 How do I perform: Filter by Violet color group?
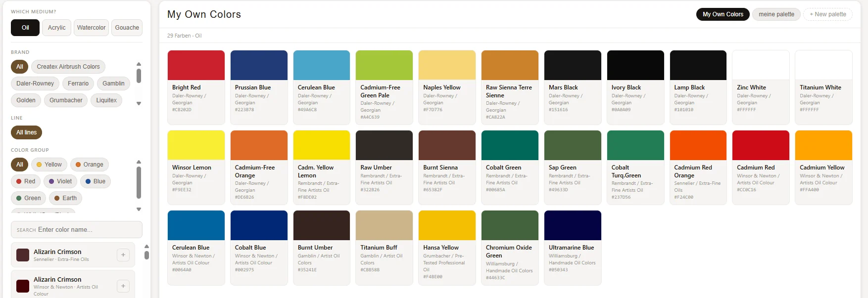tap(60, 181)
